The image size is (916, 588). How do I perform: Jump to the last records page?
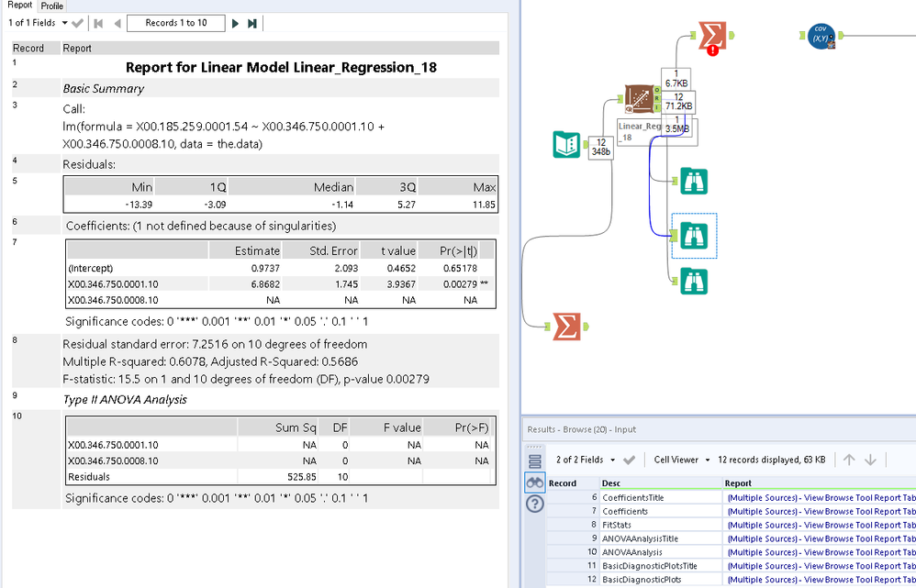pyautogui.click(x=252, y=23)
